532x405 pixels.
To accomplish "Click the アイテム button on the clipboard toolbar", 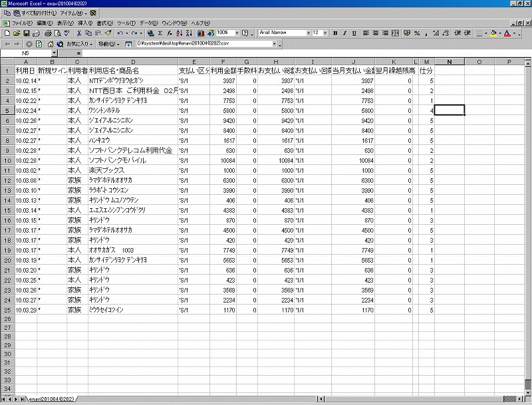I will point(73,13).
